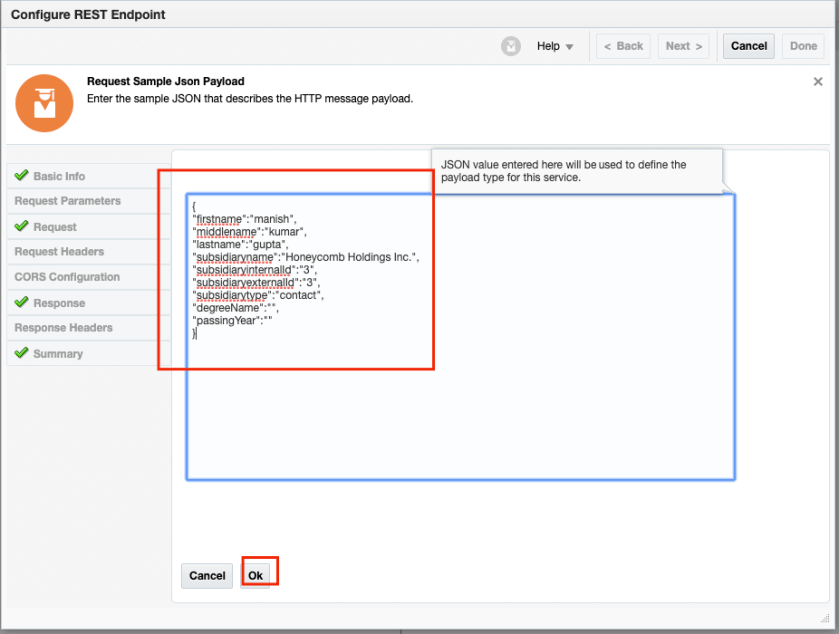This screenshot has height=634, width=839.
Task: Open the Help dropdown menu
Action: tap(555, 46)
